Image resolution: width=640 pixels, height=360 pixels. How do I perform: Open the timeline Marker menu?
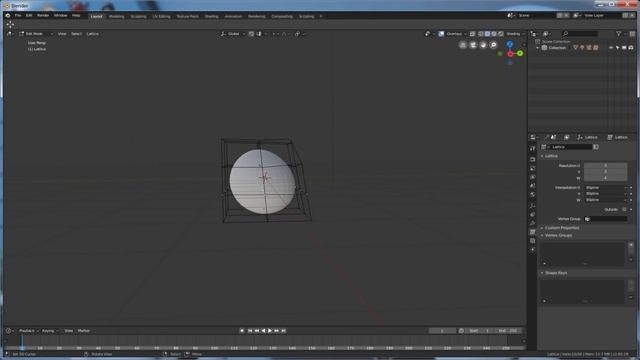[x=84, y=331]
